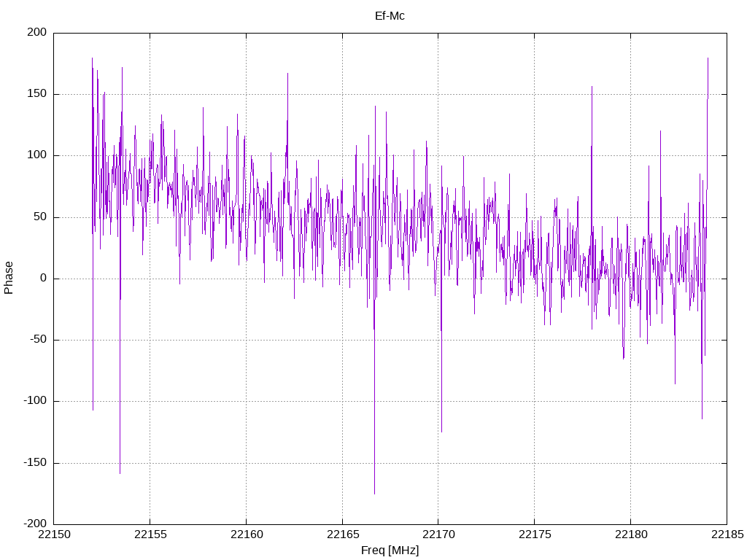
Task: Click x-axis tick label 22175
Action: tap(535, 534)
